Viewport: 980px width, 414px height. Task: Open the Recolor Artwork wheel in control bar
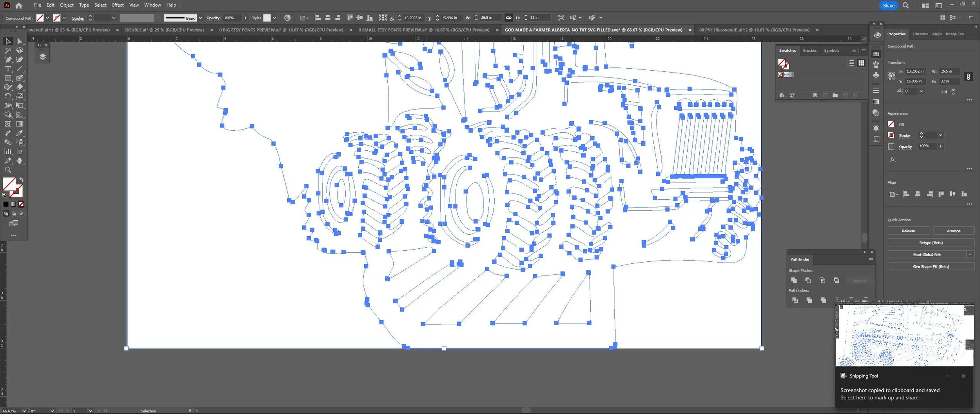(x=287, y=18)
